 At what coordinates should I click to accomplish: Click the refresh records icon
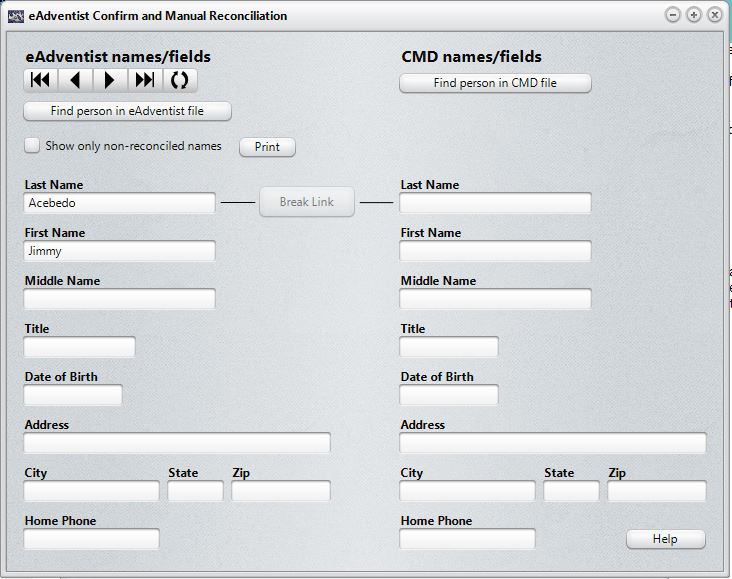click(x=180, y=80)
